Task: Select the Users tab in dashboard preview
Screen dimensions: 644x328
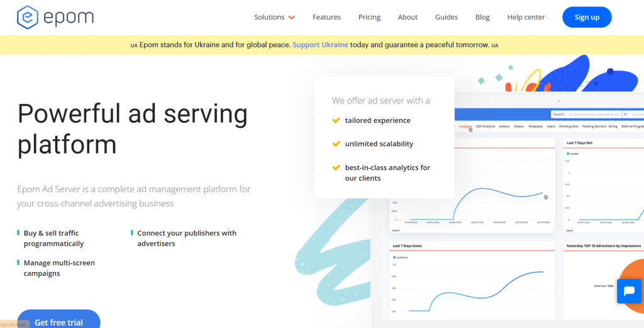Action: click(x=551, y=127)
